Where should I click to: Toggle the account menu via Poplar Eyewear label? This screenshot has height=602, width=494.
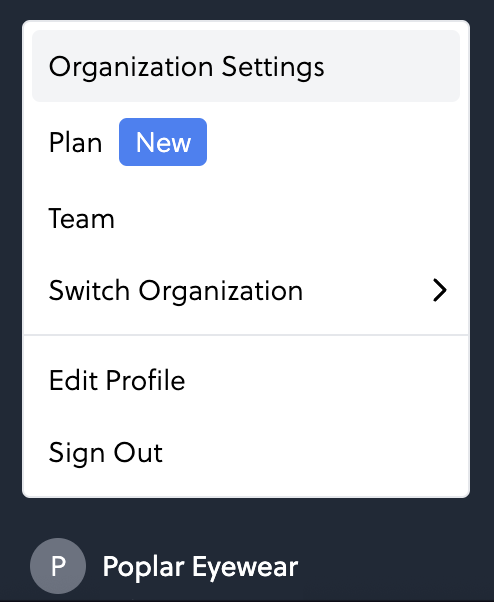[200, 567]
